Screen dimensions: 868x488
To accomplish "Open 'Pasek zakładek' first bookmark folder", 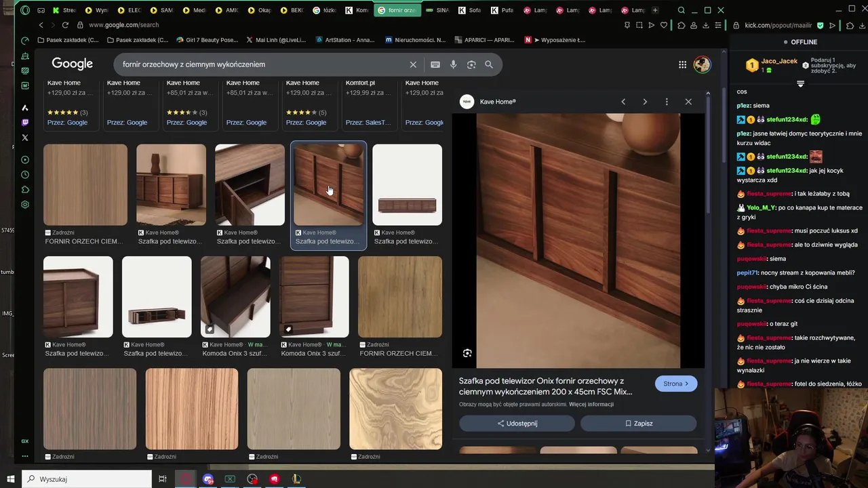I will 68,40.
